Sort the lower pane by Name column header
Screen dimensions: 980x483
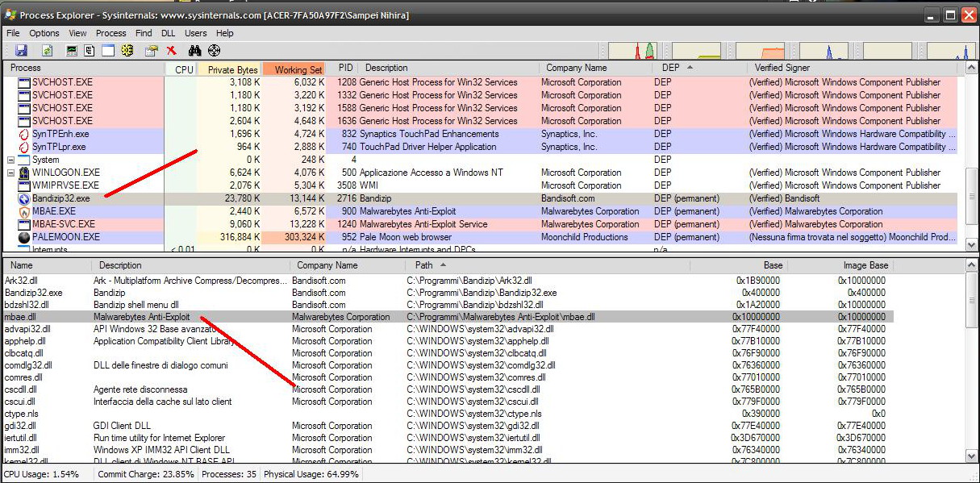46,265
